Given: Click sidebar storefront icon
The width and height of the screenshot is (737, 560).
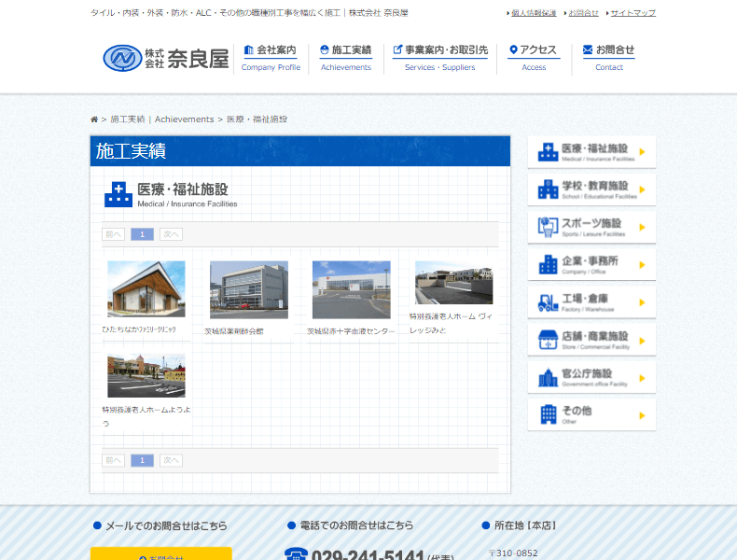Looking at the screenshot, I should coord(548,340).
